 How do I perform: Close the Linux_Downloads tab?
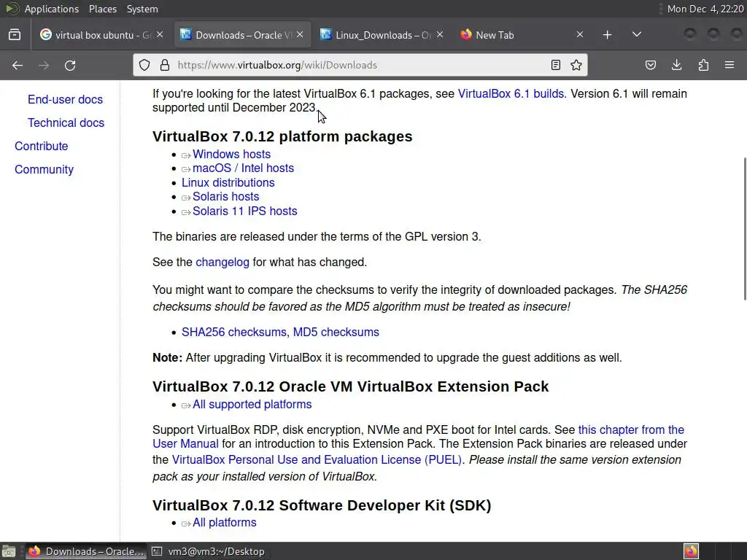pos(440,35)
